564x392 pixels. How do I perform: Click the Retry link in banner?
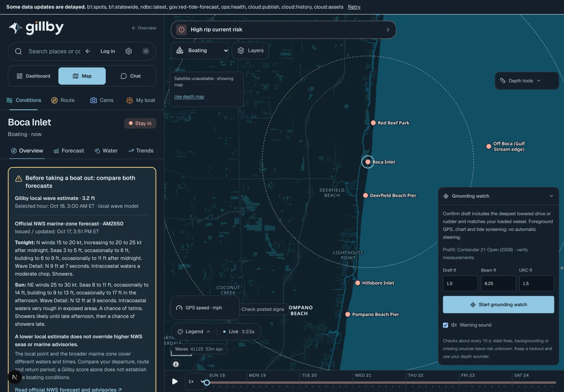click(x=354, y=7)
